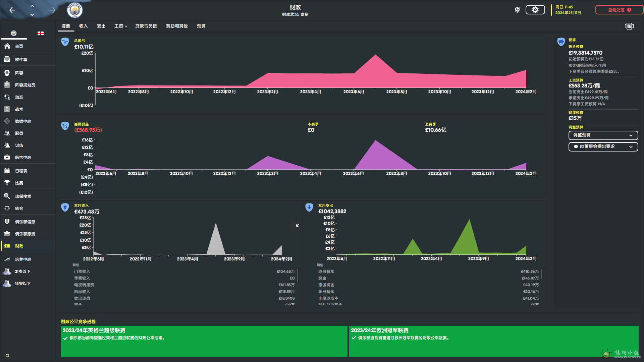This screenshot has height=362, width=644.
Task: Click the club crest sidebar tab icon
Action: pyautogui.click(x=14, y=33)
